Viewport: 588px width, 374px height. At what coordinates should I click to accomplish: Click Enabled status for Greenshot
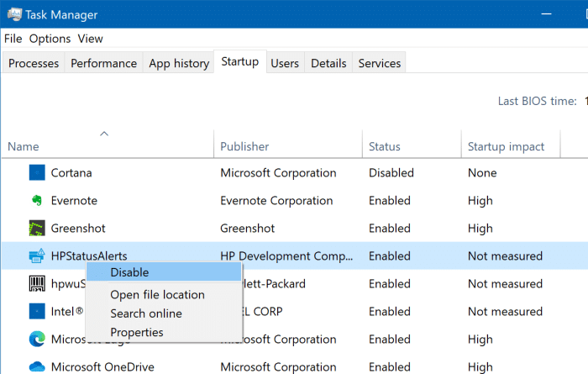coord(390,228)
